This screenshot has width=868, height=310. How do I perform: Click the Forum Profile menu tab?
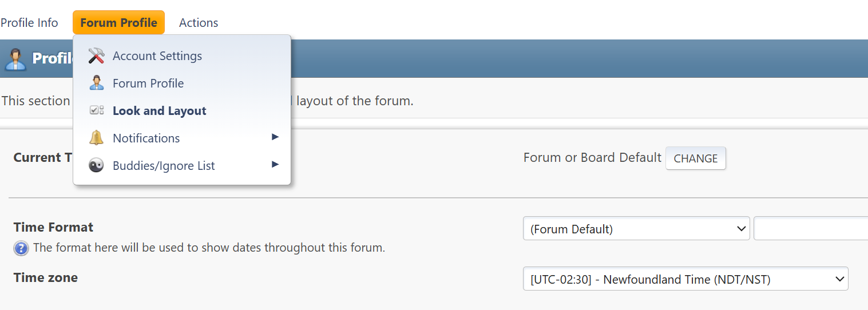tap(118, 23)
